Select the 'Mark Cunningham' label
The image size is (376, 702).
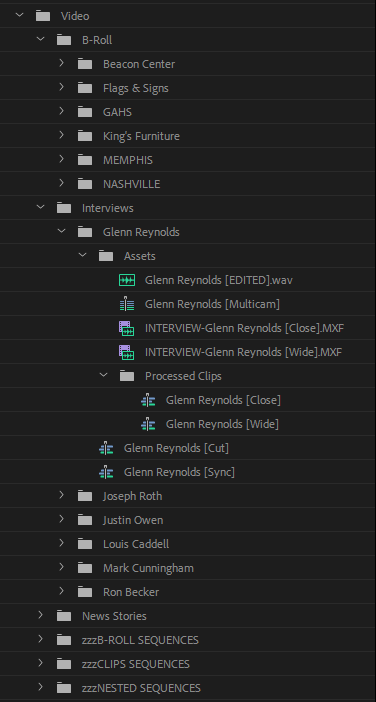point(148,569)
